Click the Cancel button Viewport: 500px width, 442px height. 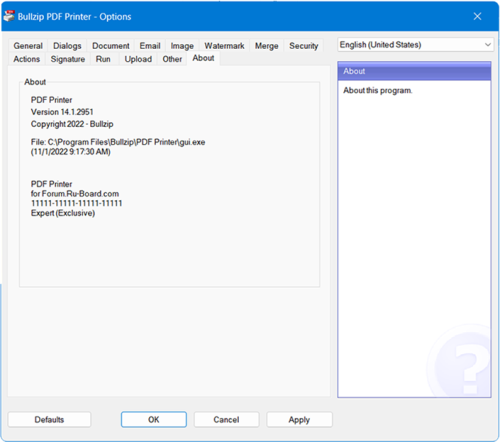[x=226, y=419]
